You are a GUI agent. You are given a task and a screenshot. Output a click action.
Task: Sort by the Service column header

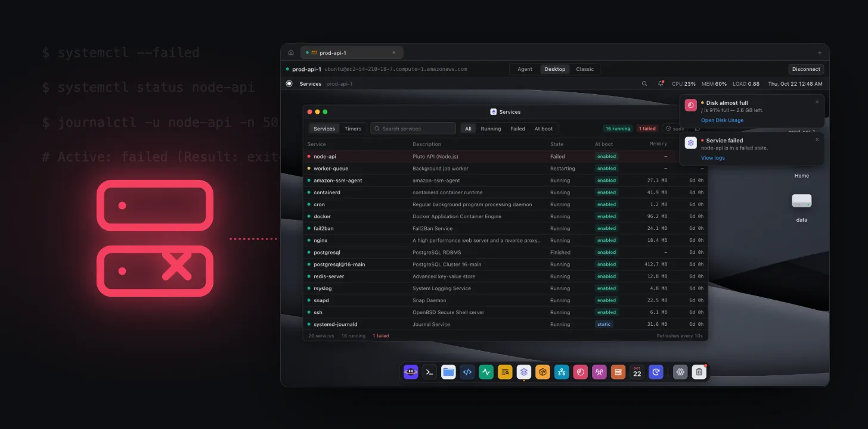[x=317, y=144]
